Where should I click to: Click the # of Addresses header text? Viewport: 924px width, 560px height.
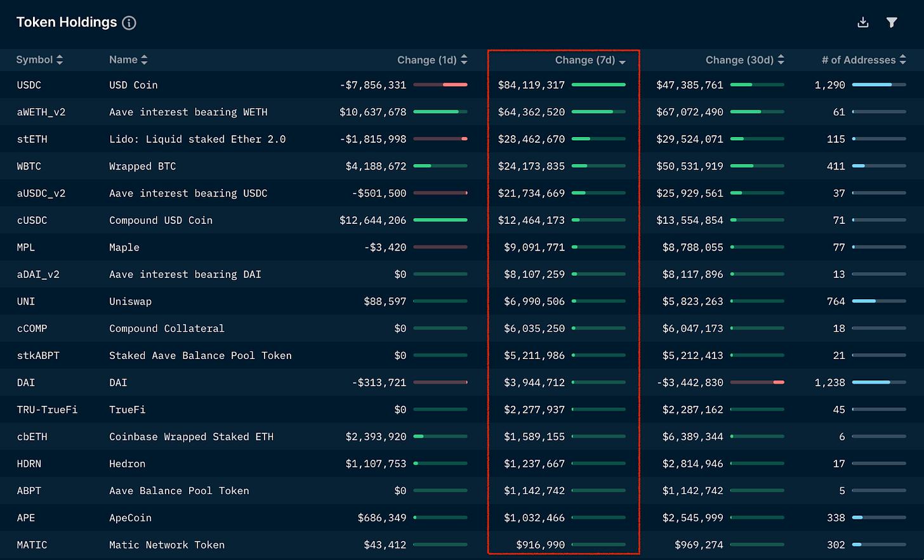pos(858,60)
